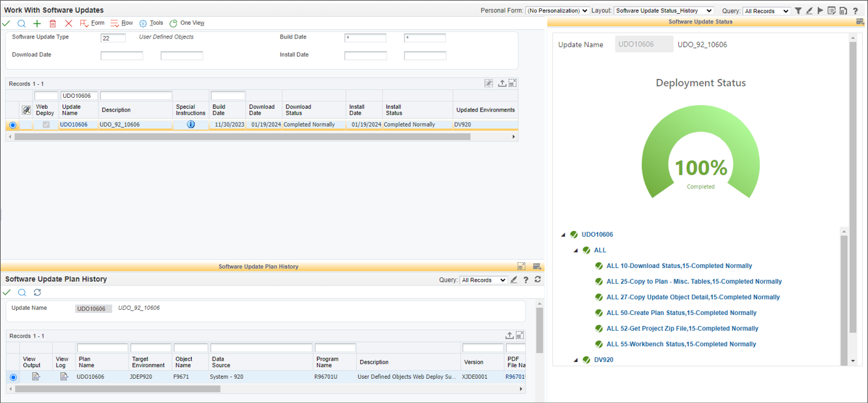Screen dimensions: 868x403
Task: Click the top-right help question mark
Action: pyautogui.click(x=856, y=10)
